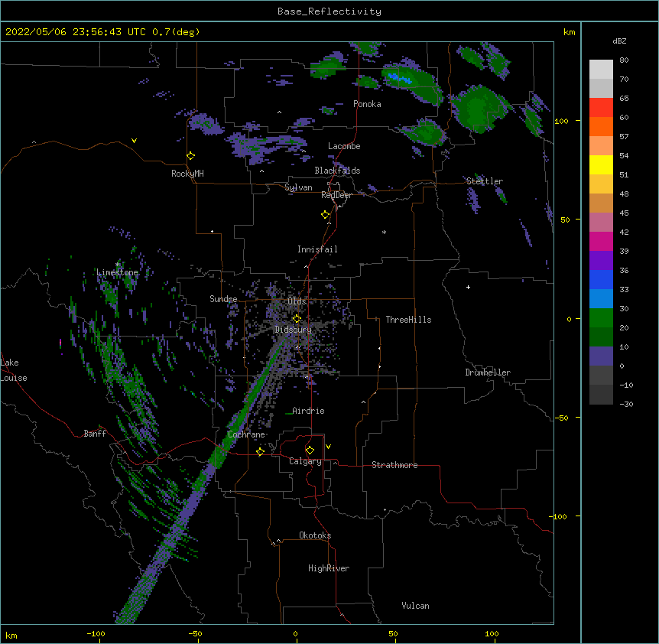Screen dimensions: 659x644
Task: Click the 10 dBZ slate-purple legend swatch
Action: pyautogui.click(x=601, y=356)
